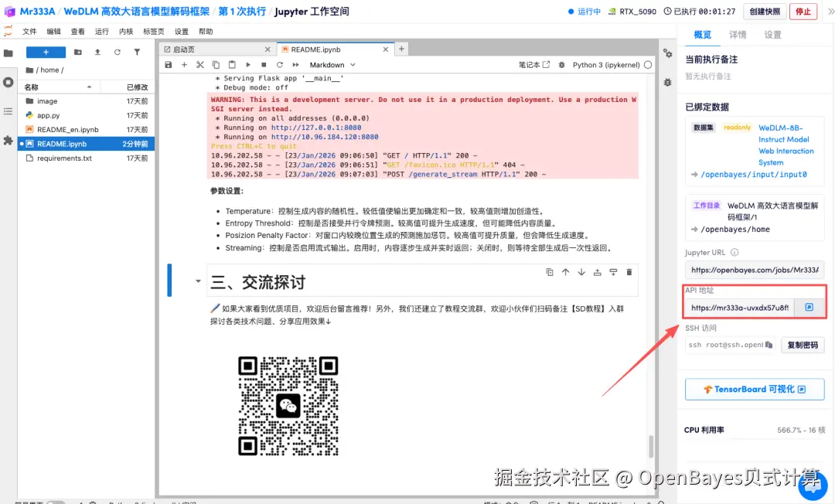835x504 pixels.
Task: Open the 运行 menu
Action: 102,32
